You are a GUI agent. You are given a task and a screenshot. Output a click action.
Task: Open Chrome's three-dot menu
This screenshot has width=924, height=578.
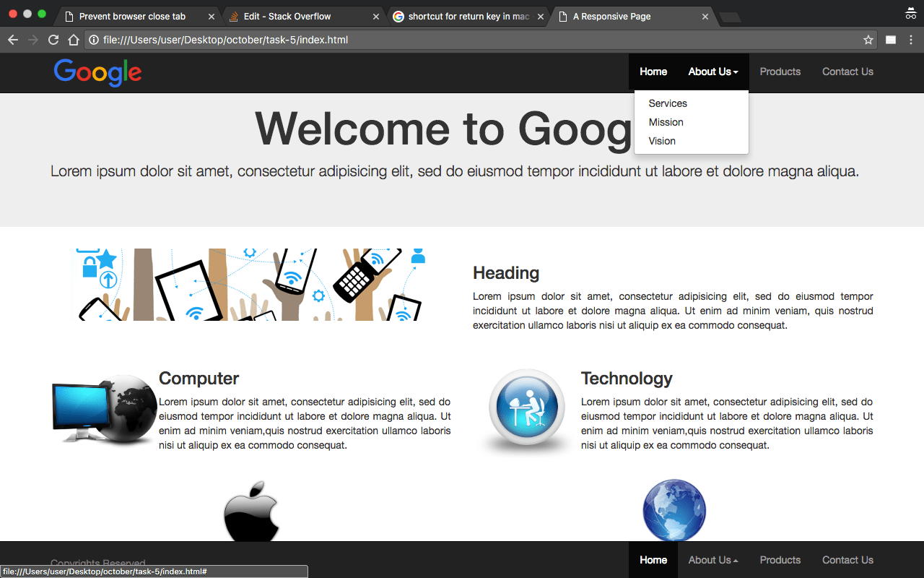pos(912,40)
